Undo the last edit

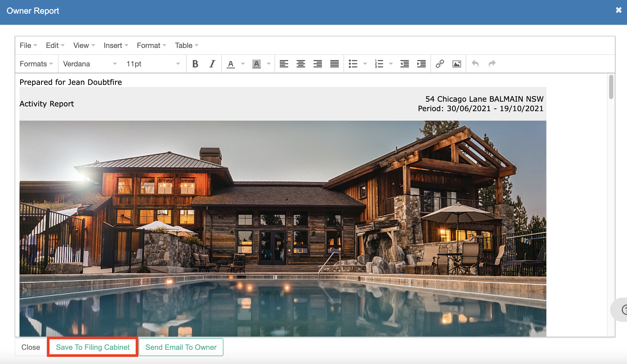coord(475,64)
